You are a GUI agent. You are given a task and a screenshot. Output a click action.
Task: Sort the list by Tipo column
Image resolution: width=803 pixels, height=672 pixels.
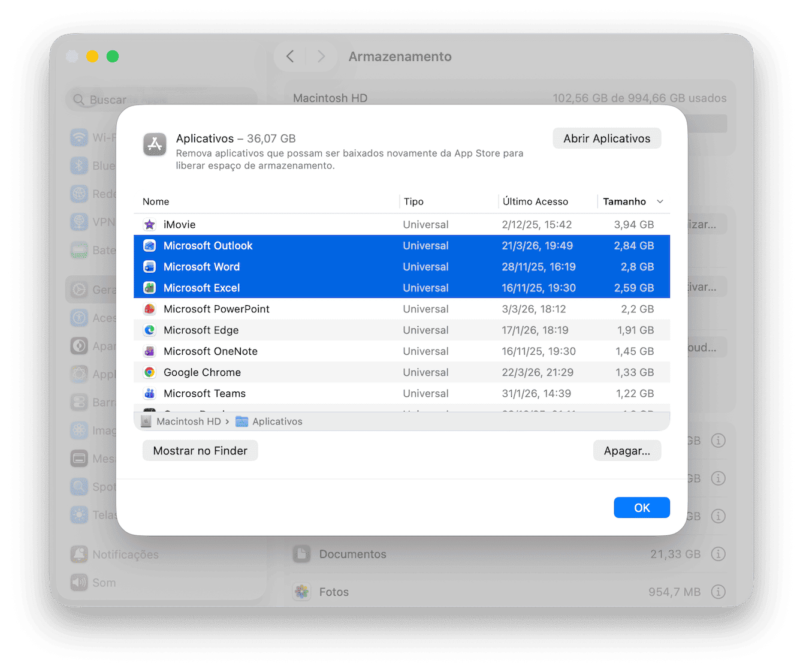[413, 201]
